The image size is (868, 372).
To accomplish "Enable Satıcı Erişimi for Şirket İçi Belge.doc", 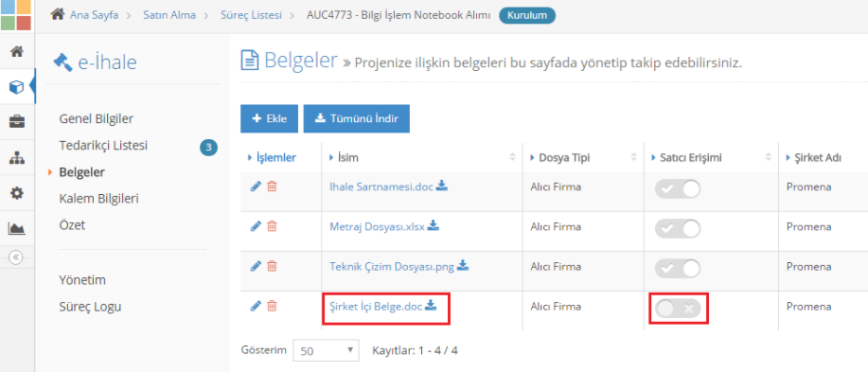I will pyautogui.click(x=678, y=309).
